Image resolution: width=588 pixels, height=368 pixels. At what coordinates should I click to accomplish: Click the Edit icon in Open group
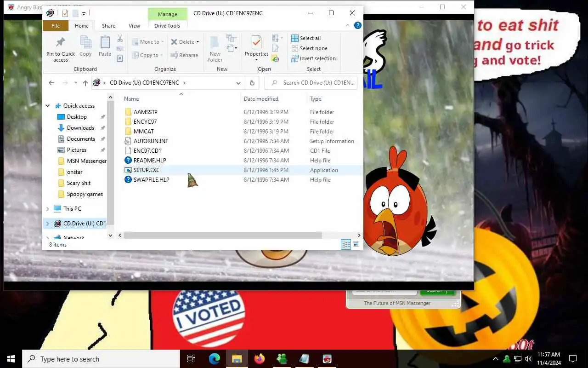[275, 48]
